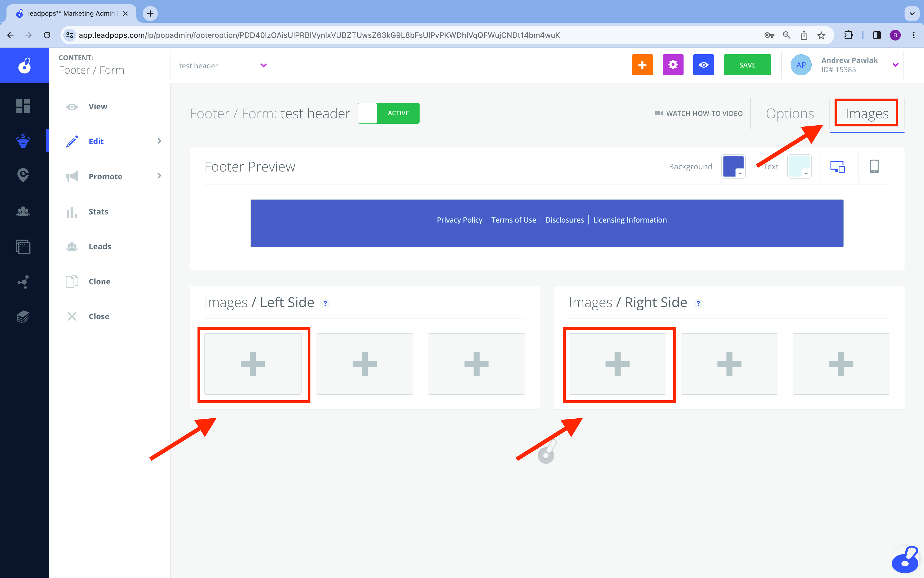The height and width of the screenshot is (578, 924).
Task: Open a new browser tab
Action: pyautogui.click(x=150, y=14)
